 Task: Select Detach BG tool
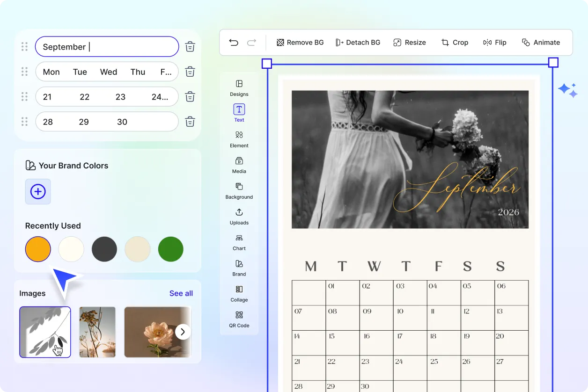358,43
